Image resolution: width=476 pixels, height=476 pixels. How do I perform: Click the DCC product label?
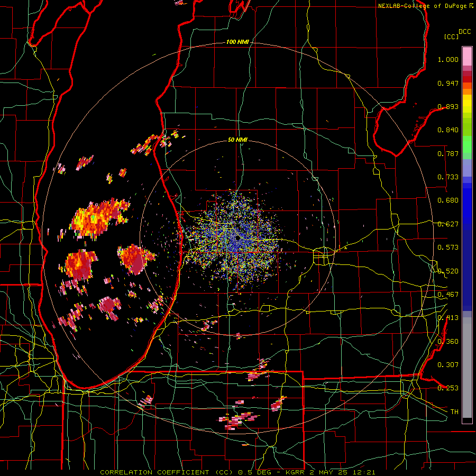coord(465,32)
